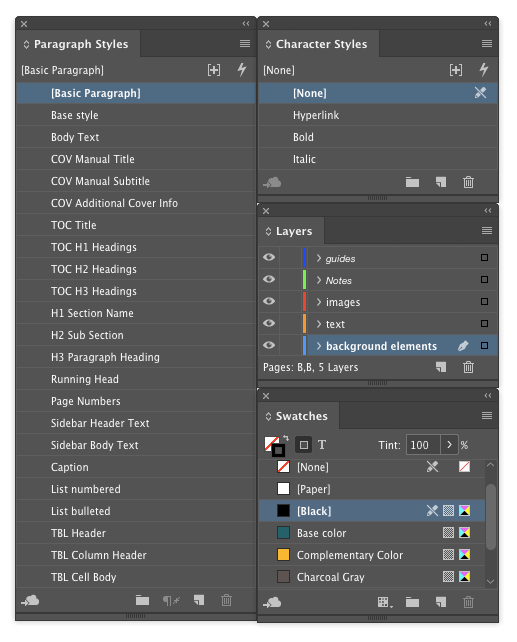Open Tint value dropdown arrow
This screenshot has width=517, height=642.
click(449, 445)
